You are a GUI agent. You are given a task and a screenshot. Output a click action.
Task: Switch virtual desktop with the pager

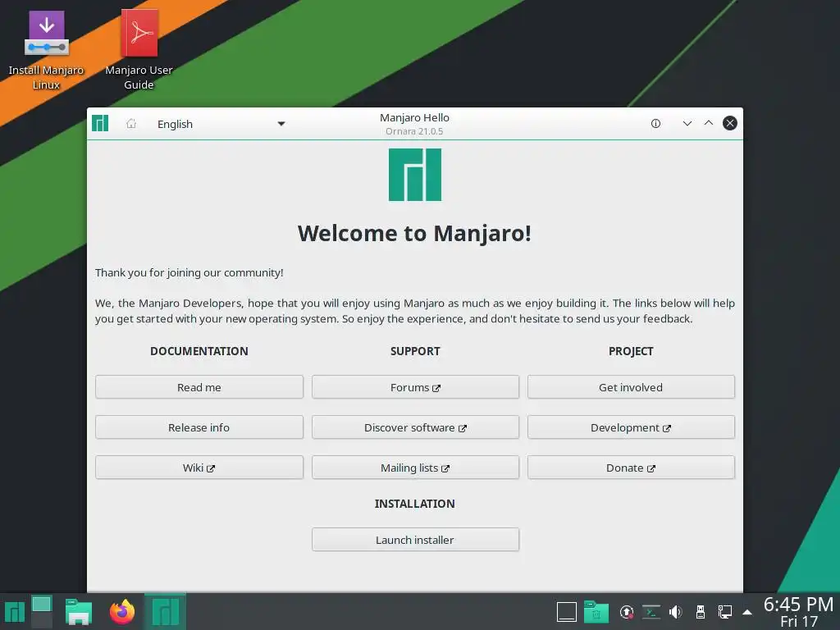[x=42, y=611]
